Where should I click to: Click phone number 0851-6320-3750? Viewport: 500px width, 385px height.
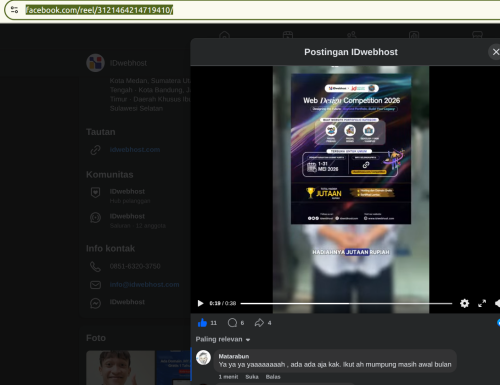pos(135,266)
